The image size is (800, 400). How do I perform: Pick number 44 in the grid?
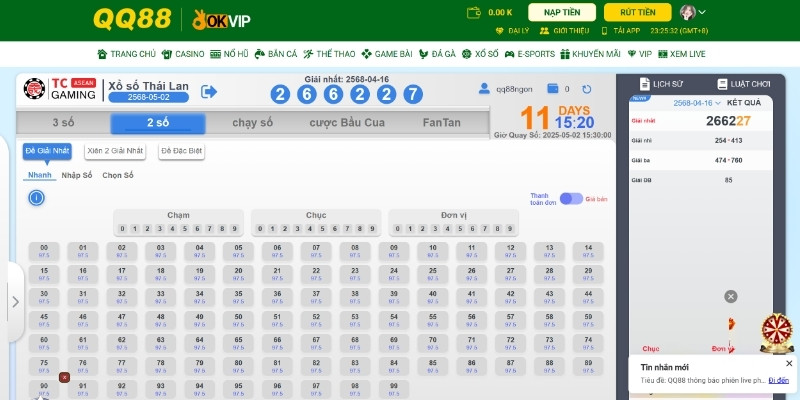[588, 297]
